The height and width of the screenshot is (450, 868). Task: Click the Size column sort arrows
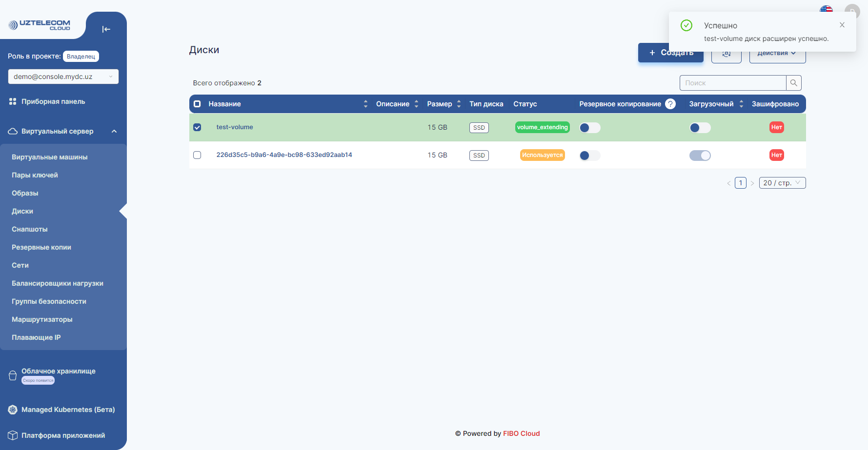(459, 104)
